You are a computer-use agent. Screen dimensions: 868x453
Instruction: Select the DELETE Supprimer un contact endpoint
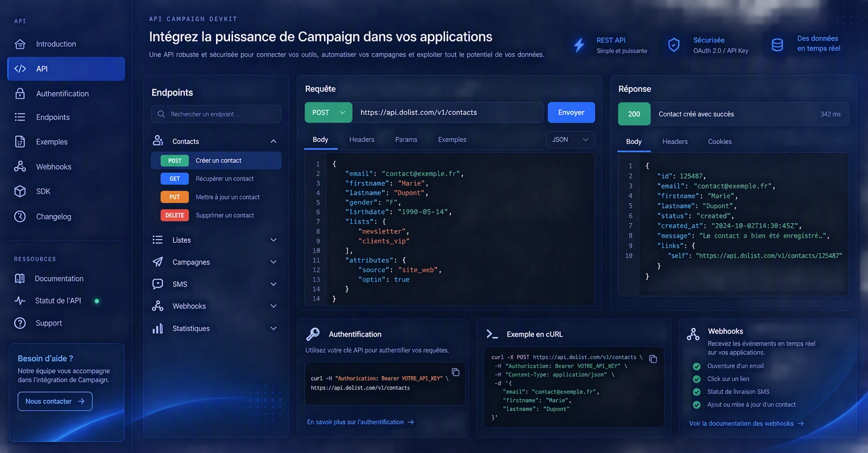click(x=216, y=215)
